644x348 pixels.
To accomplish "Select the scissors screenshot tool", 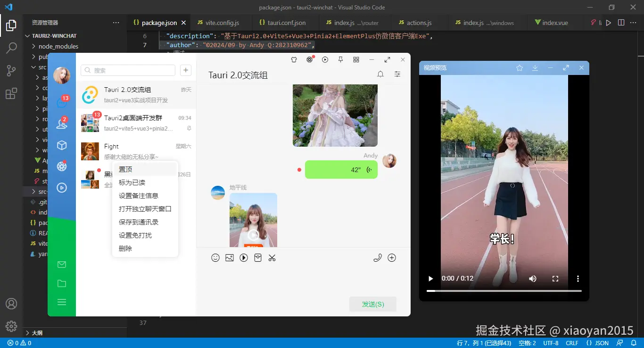I will [272, 258].
